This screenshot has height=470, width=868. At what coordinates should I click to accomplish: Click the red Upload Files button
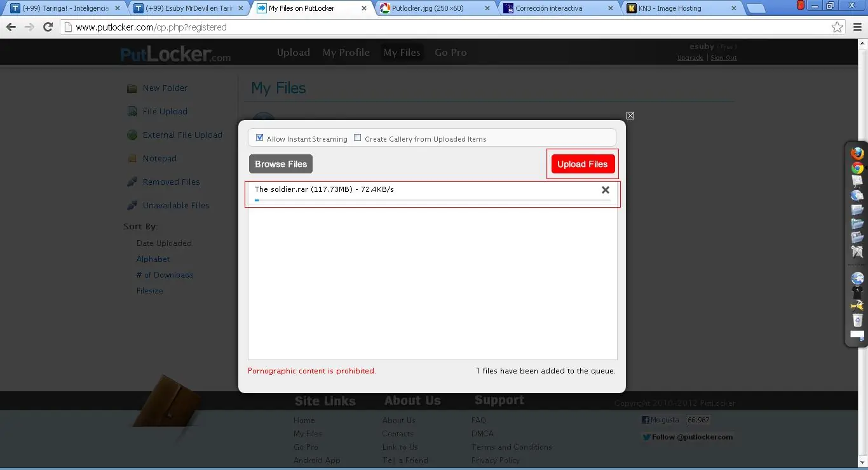(583, 164)
